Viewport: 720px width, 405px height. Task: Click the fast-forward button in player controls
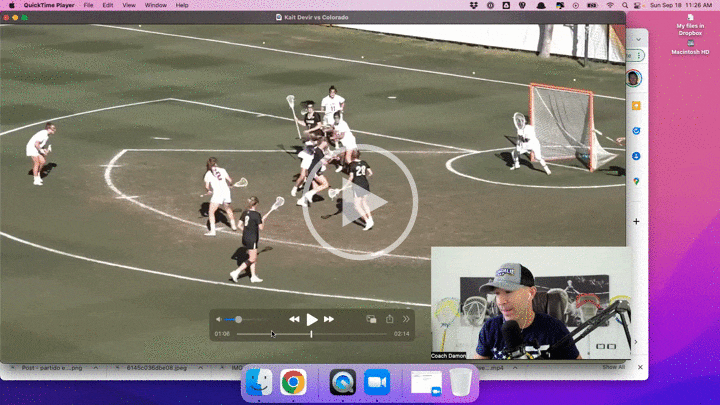(x=329, y=319)
